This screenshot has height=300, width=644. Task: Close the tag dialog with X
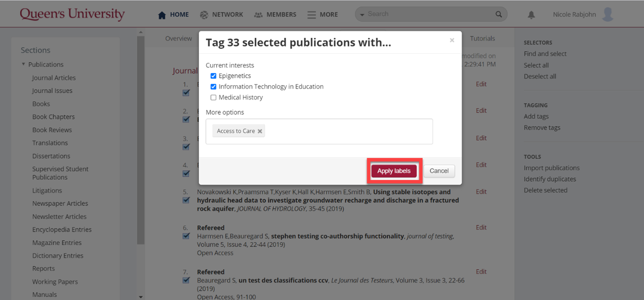click(452, 41)
